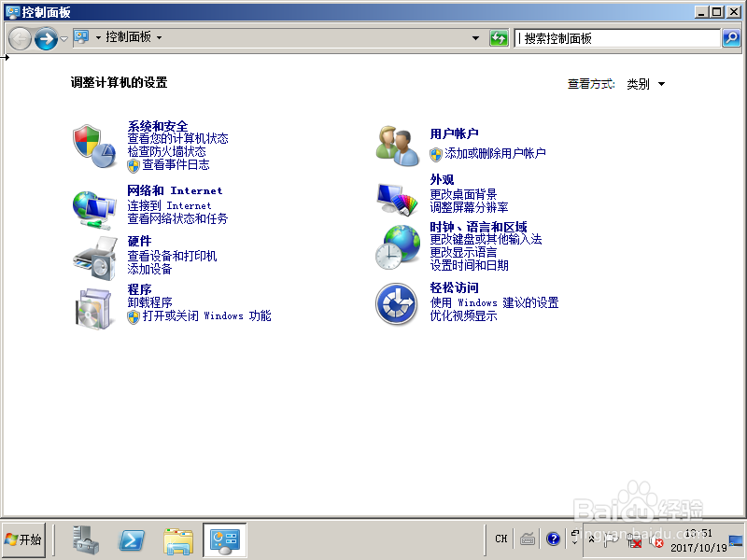
Task: Open the 硬件 heading link
Action: [139, 241]
